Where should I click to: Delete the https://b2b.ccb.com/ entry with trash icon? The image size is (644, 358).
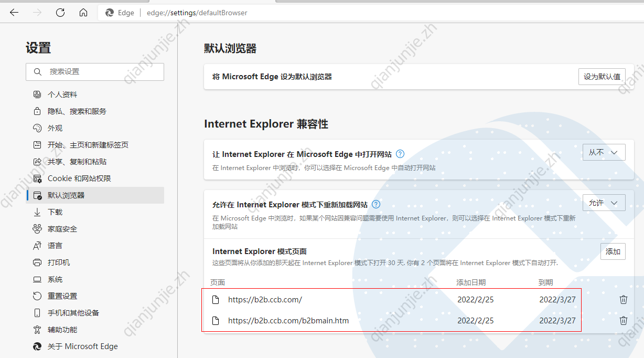[x=624, y=300]
